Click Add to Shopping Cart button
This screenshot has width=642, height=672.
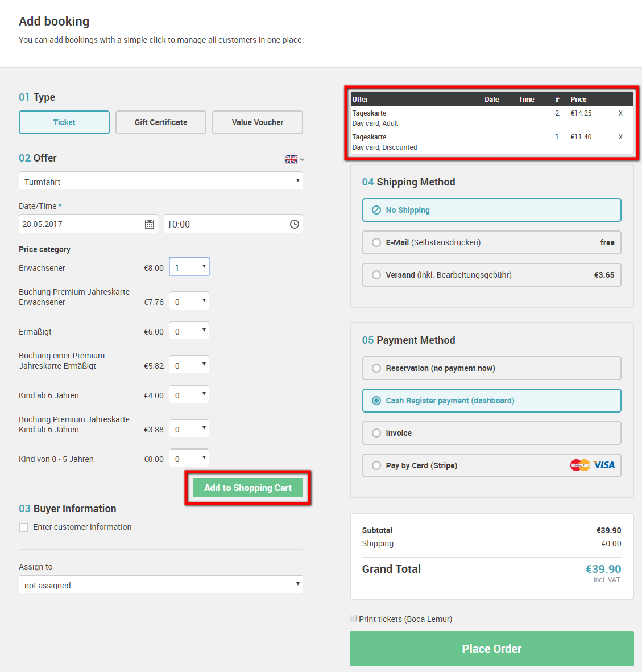(248, 488)
